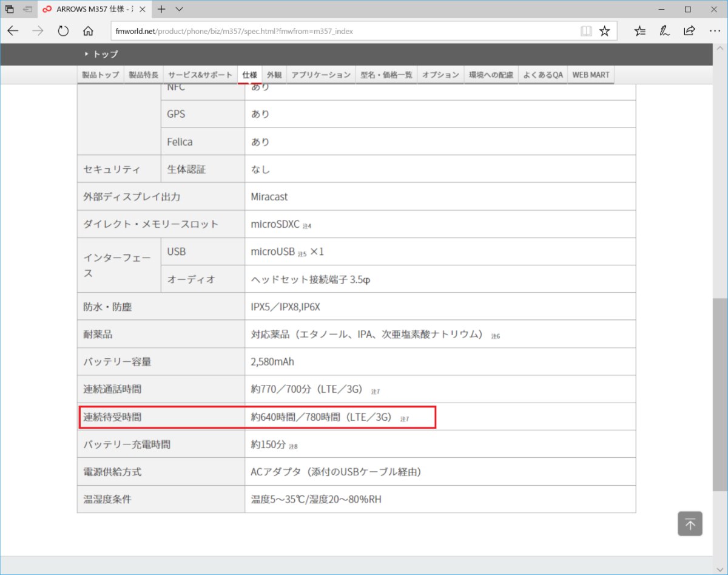Click the browser Back arrow

tap(13, 31)
